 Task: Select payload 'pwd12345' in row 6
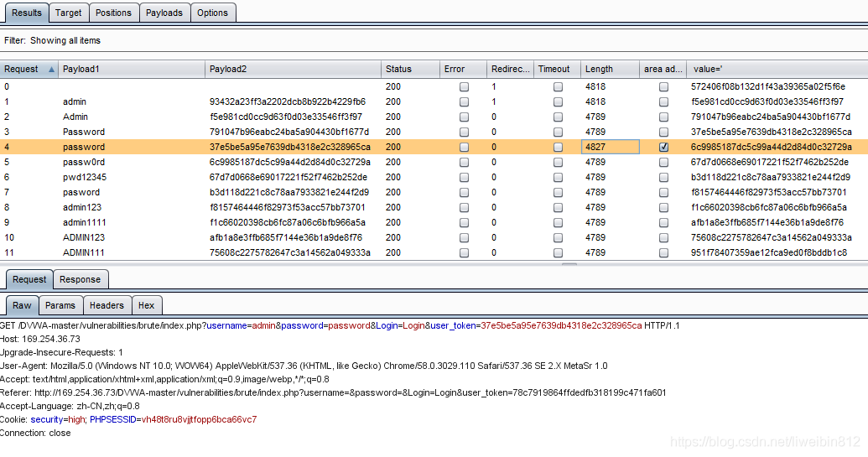click(85, 177)
